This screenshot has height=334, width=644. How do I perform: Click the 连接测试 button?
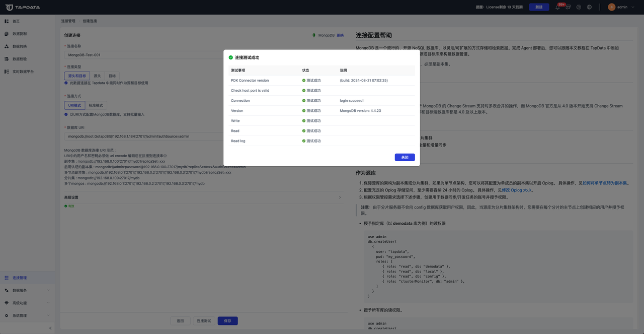pos(204,321)
